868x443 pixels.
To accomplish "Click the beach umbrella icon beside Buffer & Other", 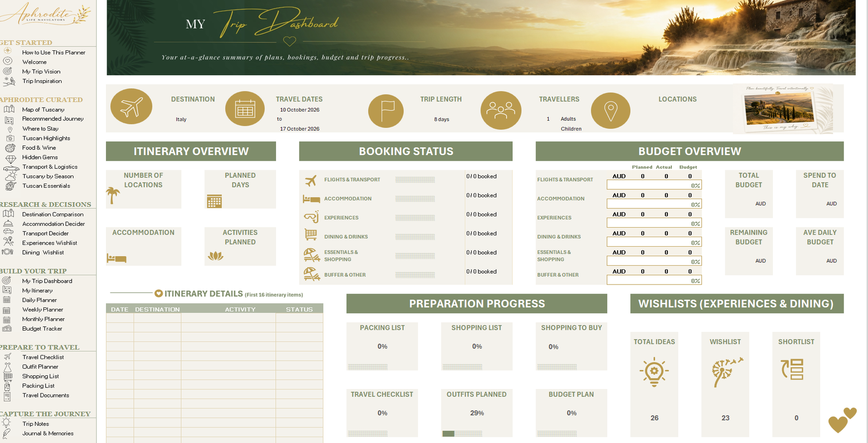I will 312,274.
